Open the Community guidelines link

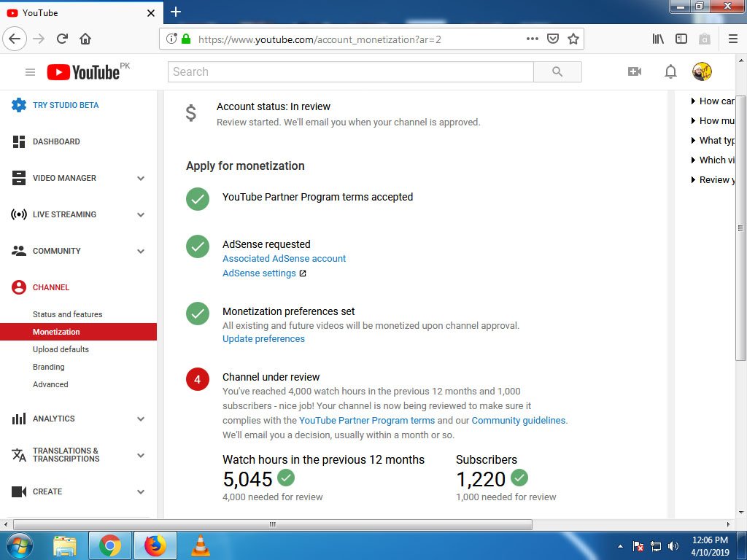519,421
